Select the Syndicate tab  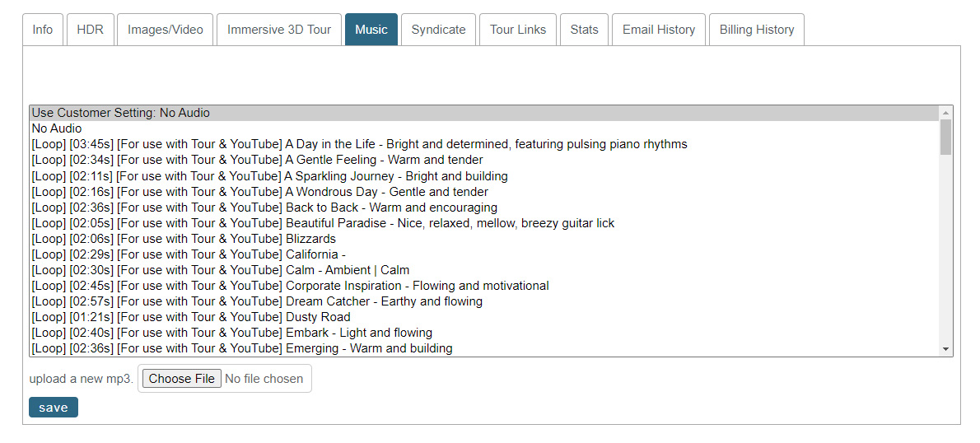(x=438, y=30)
